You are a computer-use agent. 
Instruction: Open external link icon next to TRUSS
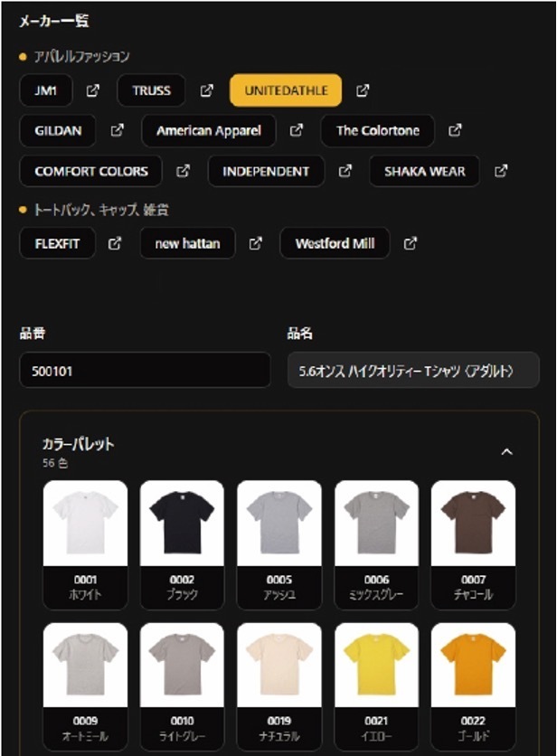pyautogui.click(x=207, y=90)
